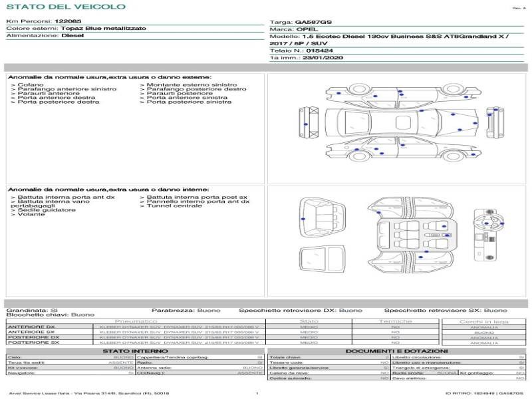Click the Targa value GA587GS

coord(313,22)
